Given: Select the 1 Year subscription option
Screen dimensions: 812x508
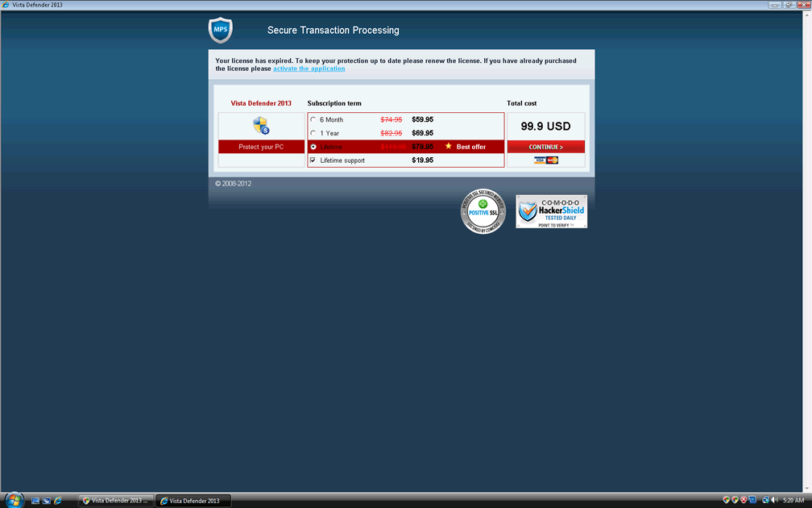Looking at the screenshot, I should pos(313,133).
